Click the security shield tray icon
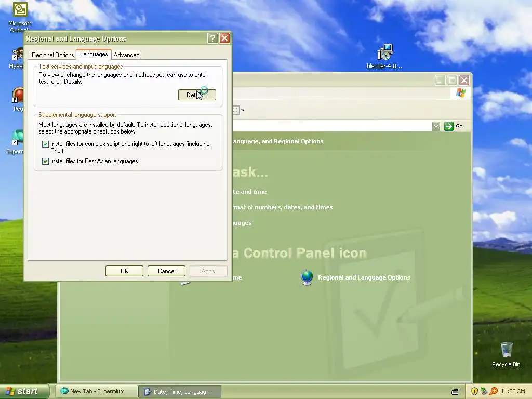 [474, 391]
